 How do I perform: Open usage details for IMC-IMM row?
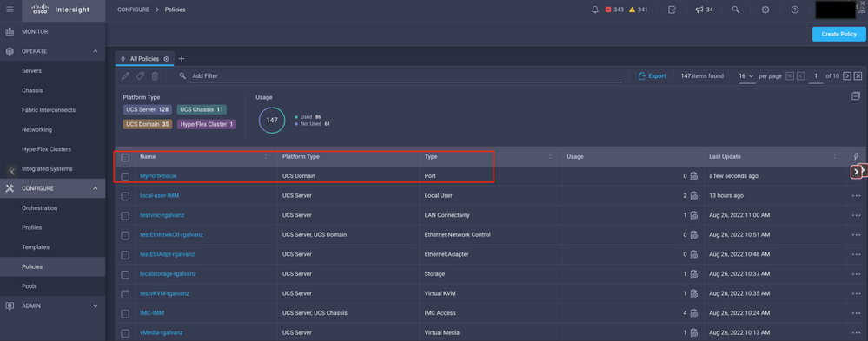pos(693,313)
